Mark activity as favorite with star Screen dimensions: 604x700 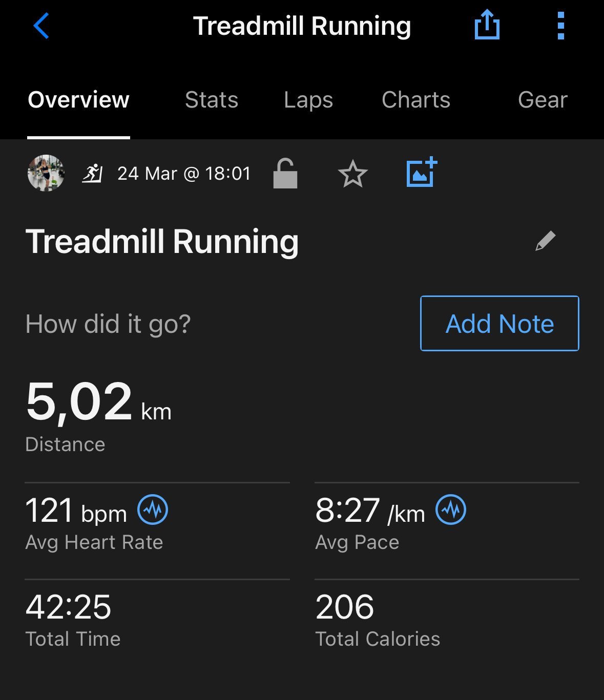(353, 174)
